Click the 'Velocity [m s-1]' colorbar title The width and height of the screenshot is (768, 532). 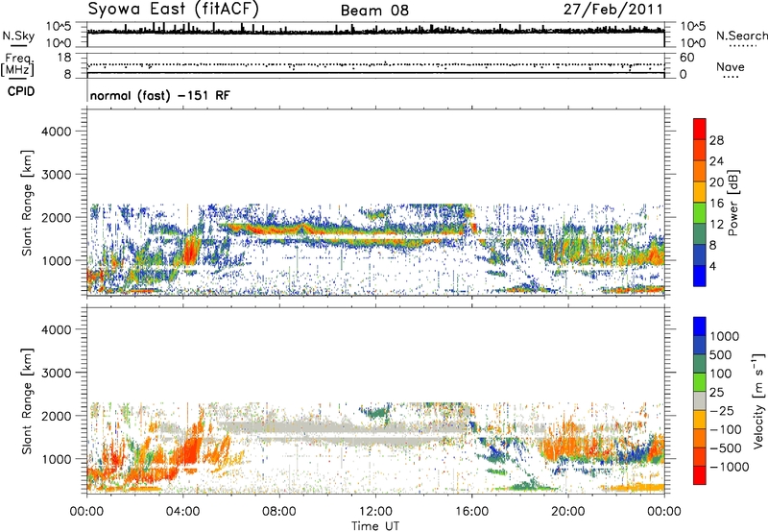[x=758, y=400]
